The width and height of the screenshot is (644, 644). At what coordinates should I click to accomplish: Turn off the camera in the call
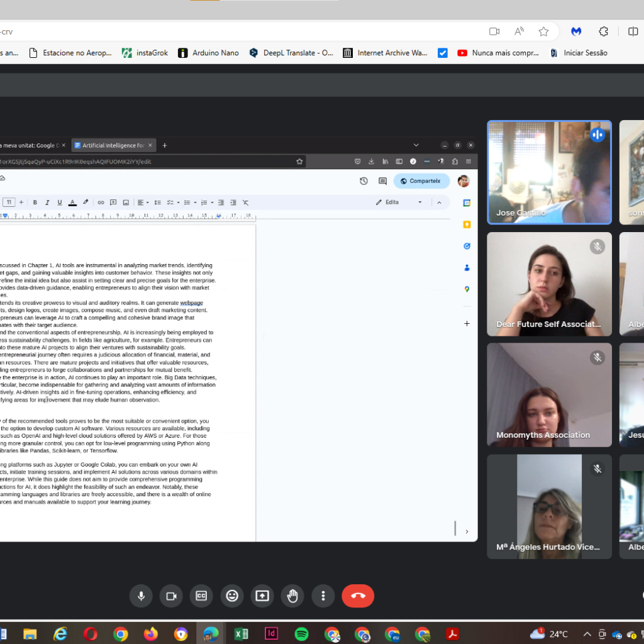click(171, 596)
